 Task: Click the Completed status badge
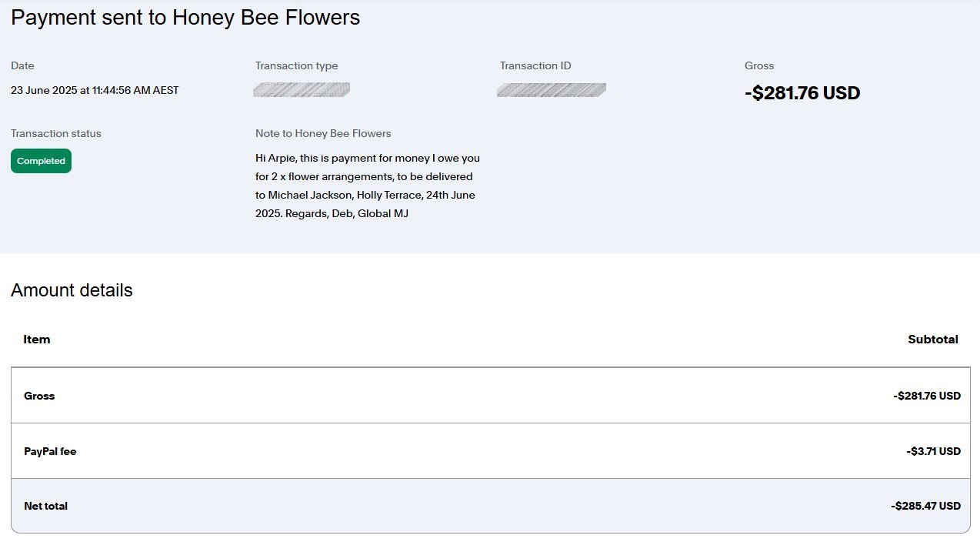coord(41,161)
